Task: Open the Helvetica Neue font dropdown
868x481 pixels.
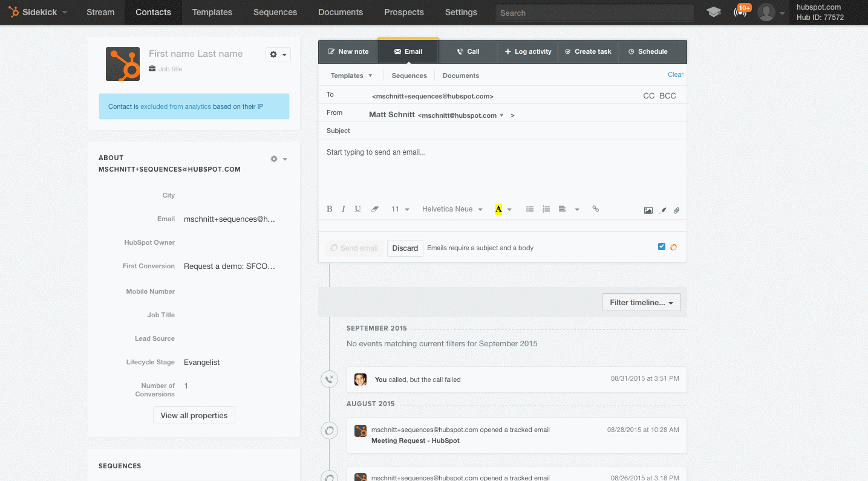Action: 452,209
